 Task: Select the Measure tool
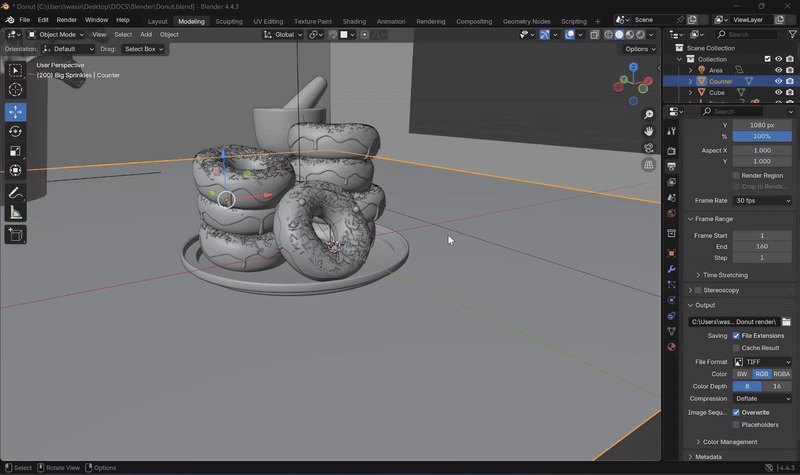(16, 213)
